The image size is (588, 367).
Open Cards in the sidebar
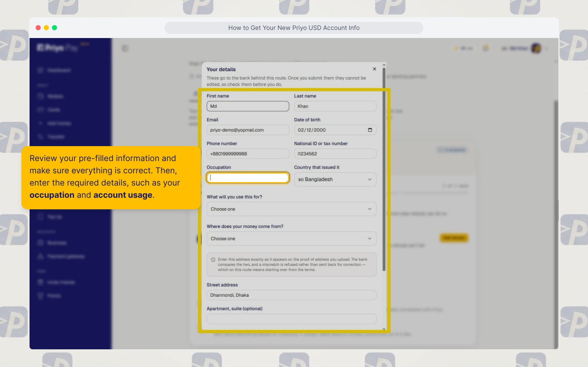click(x=49, y=110)
